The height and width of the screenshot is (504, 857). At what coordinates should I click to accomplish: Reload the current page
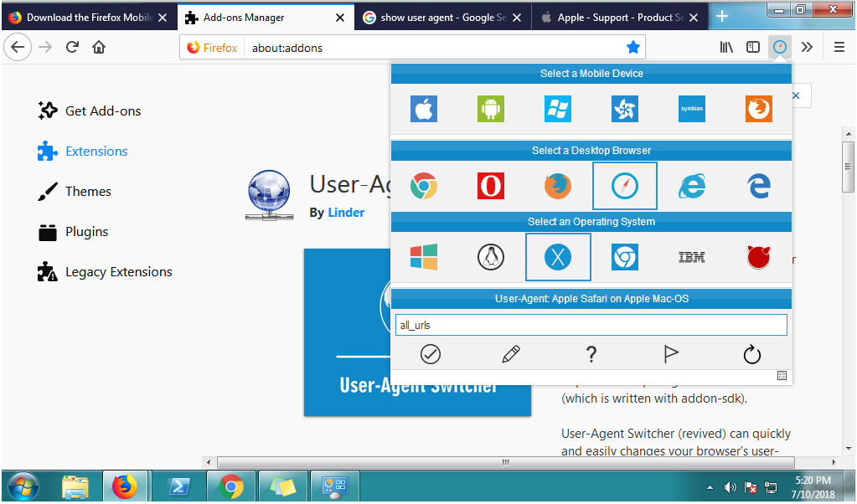click(x=72, y=47)
